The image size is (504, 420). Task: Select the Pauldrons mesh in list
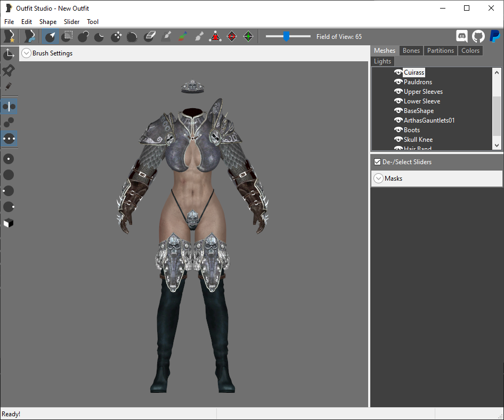[x=418, y=82]
